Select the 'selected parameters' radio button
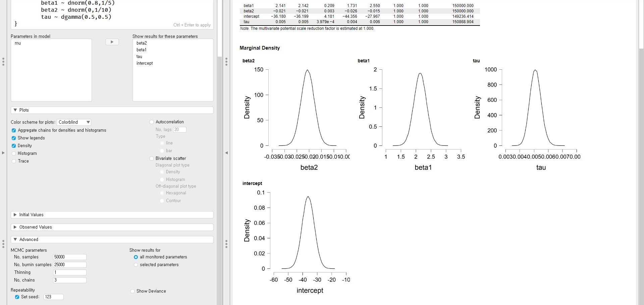Screen dimensions: 644x305 coord(136,265)
